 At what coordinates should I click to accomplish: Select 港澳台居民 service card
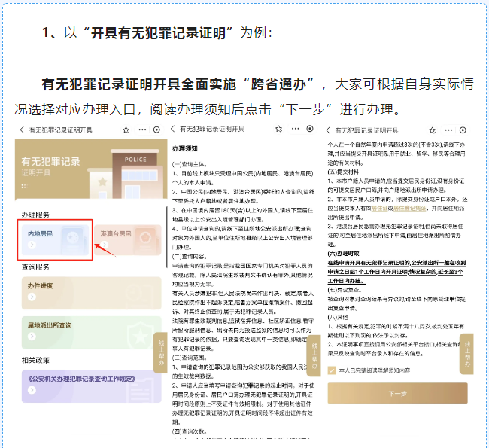click(126, 240)
